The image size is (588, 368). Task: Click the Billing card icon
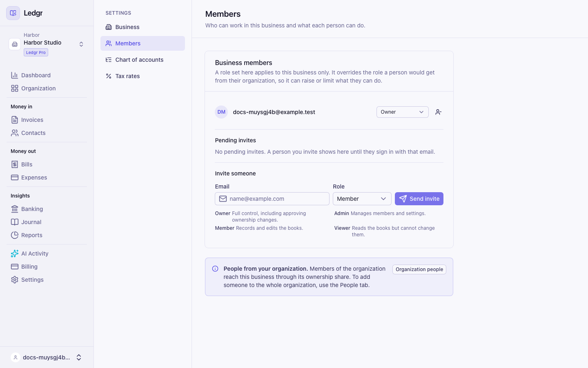(15, 267)
